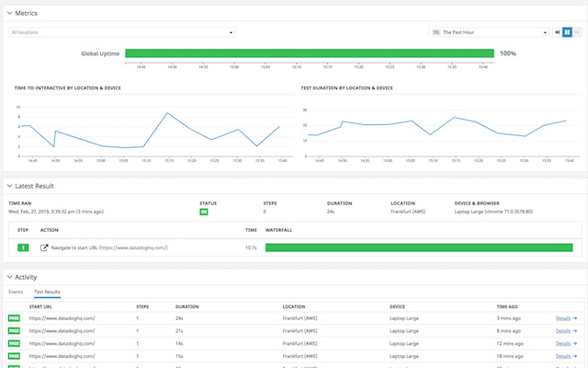The image size is (588, 368).
Task: Collapse the Activity section
Action: click(x=9, y=276)
